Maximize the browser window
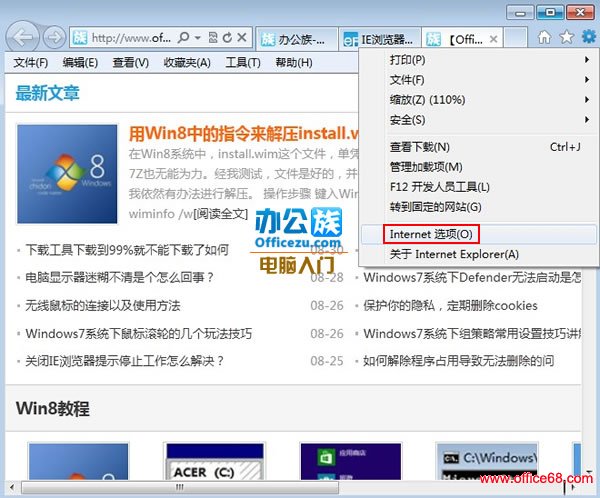The image size is (600, 498). (x=550, y=13)
